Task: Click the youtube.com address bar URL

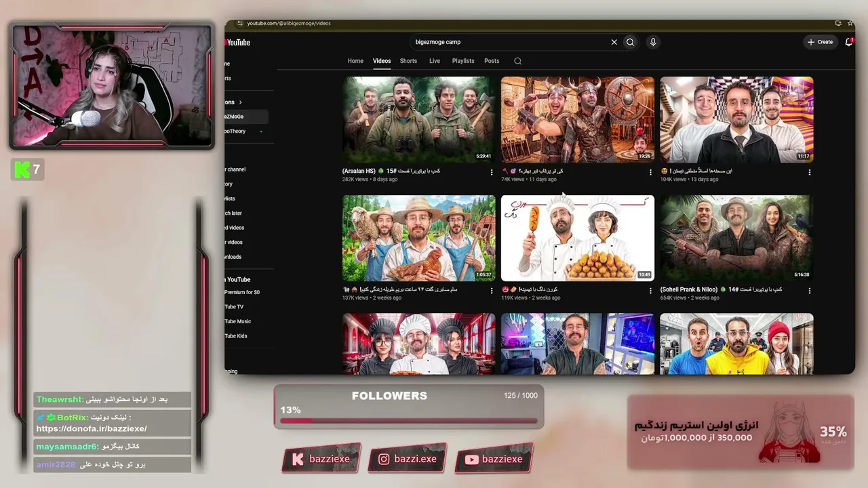Action: click(289, 23)
